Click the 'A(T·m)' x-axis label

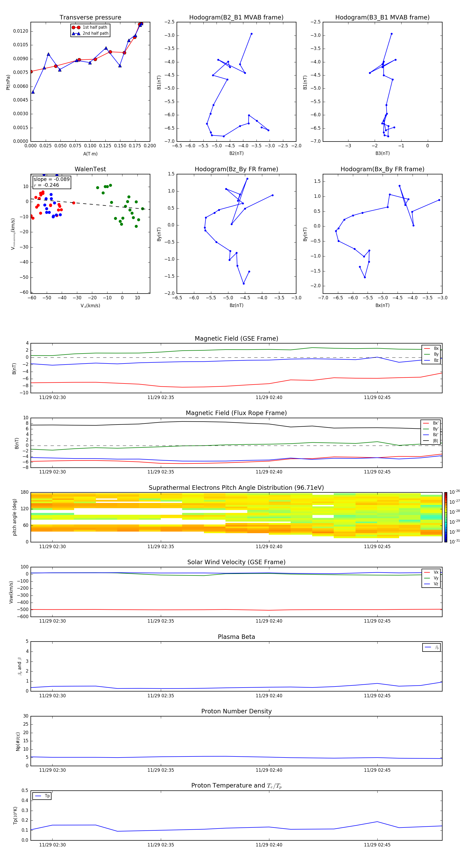[x=90, y=154]
